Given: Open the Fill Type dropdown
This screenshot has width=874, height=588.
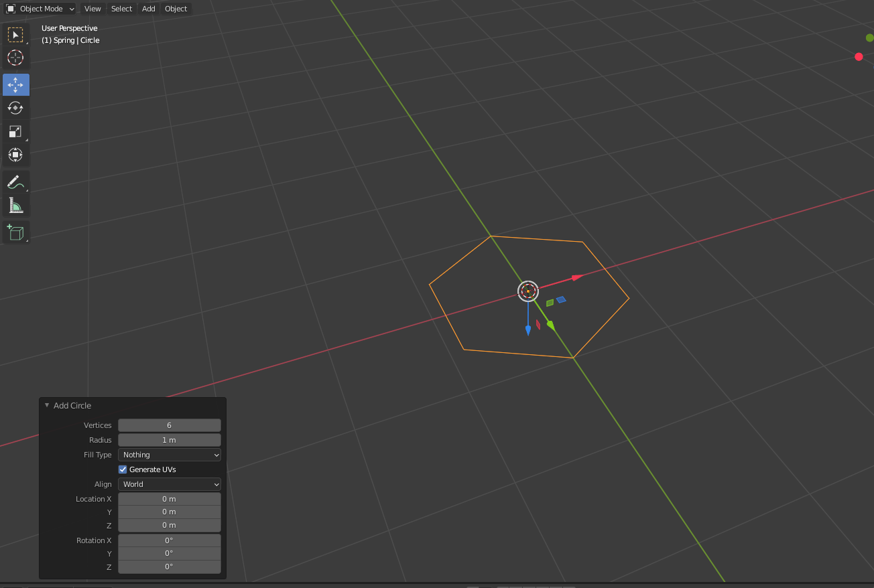Looking at the screenshot, I should [x=169, y=454].
